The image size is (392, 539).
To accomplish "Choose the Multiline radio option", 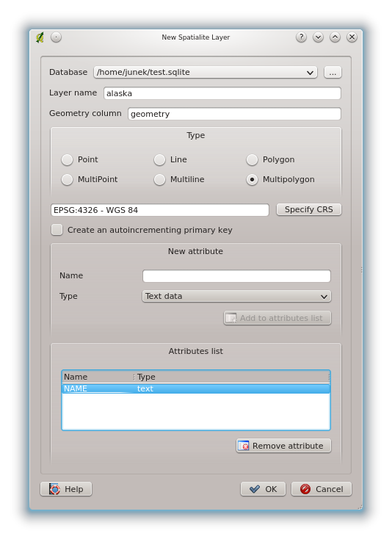I will pyautogui.click(x=159, y=179).
